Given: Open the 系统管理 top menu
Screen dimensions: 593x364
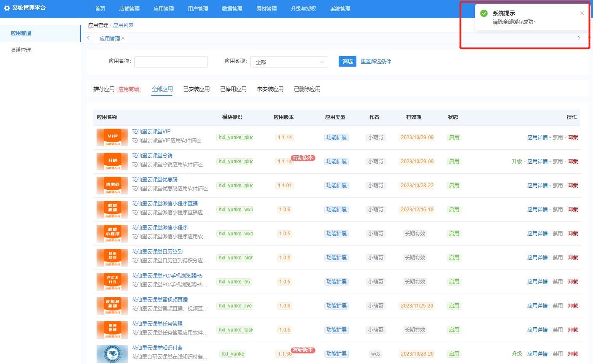Looking at the screenshot, I should click(340, 9).
